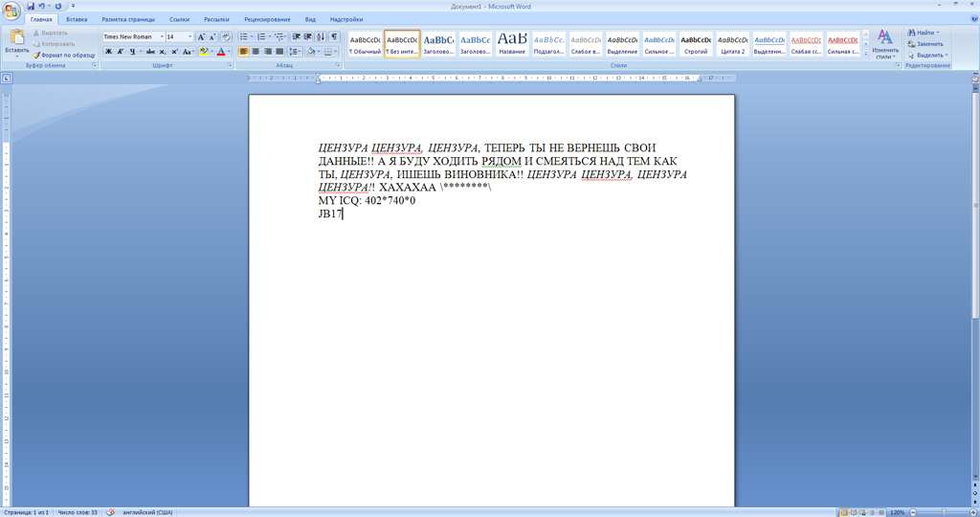The height and width of the screenshot is (517, 980).
Task: Center-align the paragraph text
Action: click(x=256, y=52)
